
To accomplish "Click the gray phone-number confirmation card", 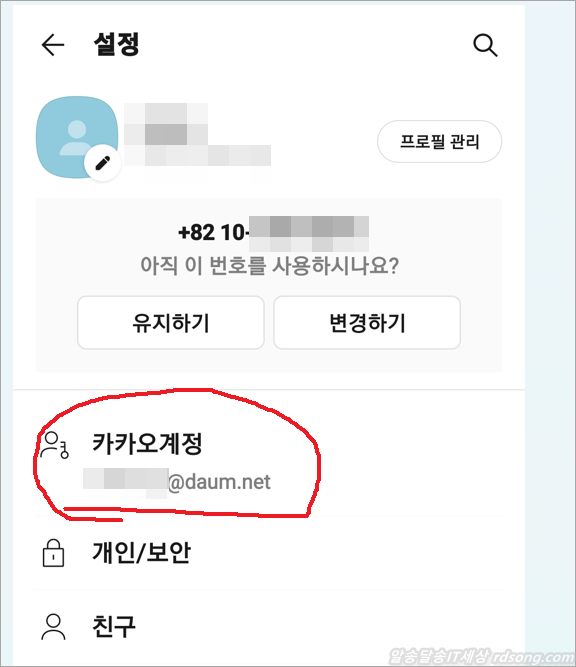I will [x=269, y=285].
